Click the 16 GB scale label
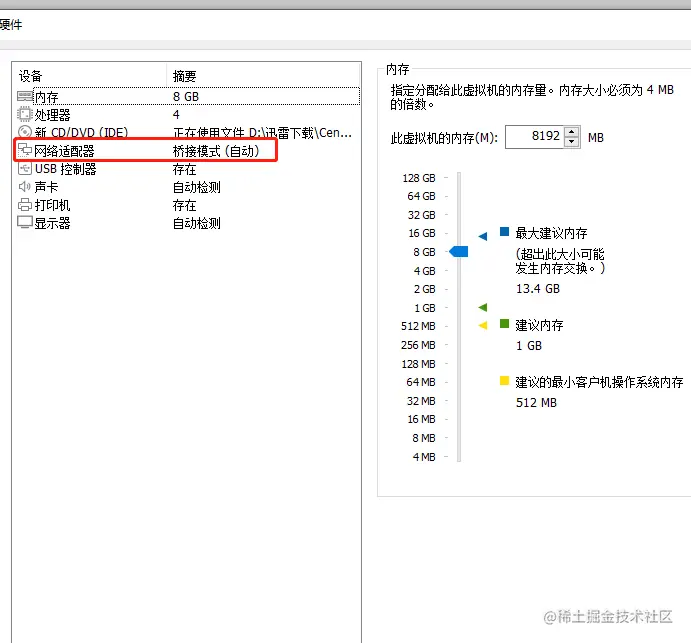This screenshot has height=643, width=691. [x=422, y=233]
